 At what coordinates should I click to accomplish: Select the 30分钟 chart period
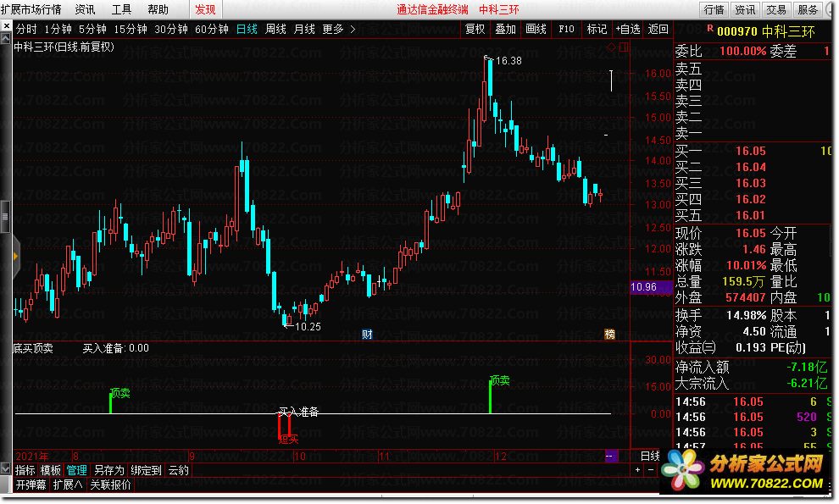[x=171, y=29]
